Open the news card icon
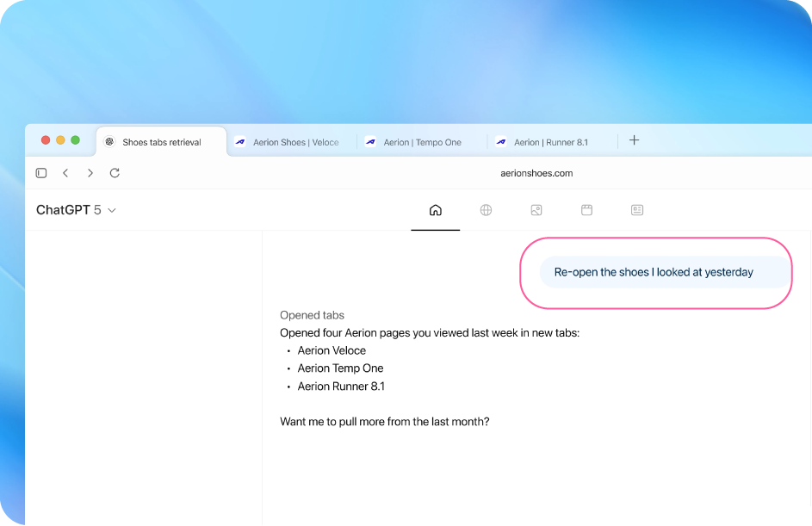812x526 pixels. point(637,210)
